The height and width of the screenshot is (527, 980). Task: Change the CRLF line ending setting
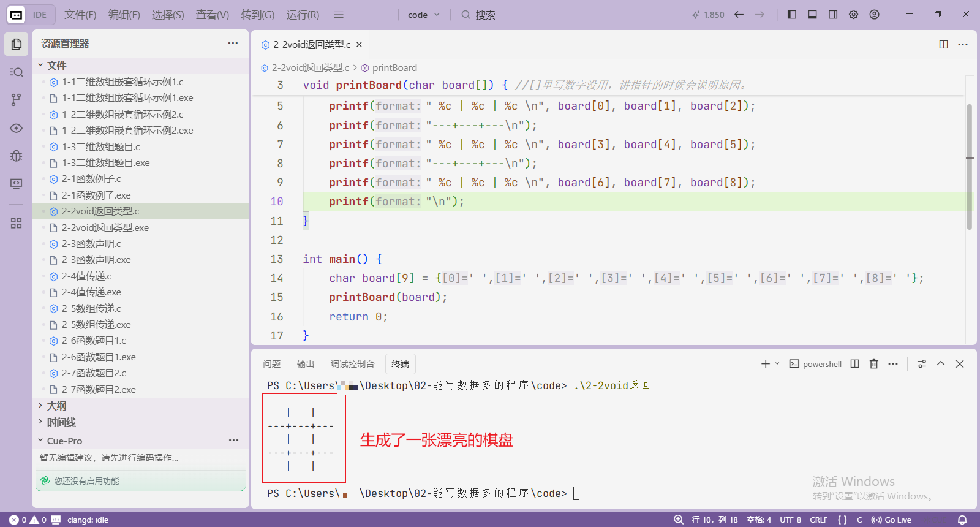pos(818,520)
